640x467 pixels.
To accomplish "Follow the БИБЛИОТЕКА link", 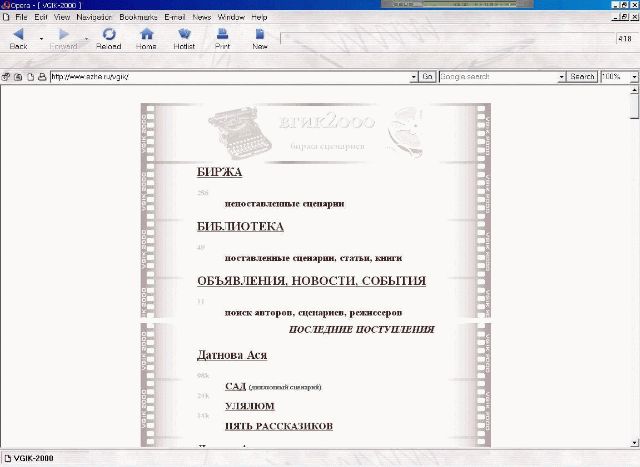I will [x=240, y=227].
